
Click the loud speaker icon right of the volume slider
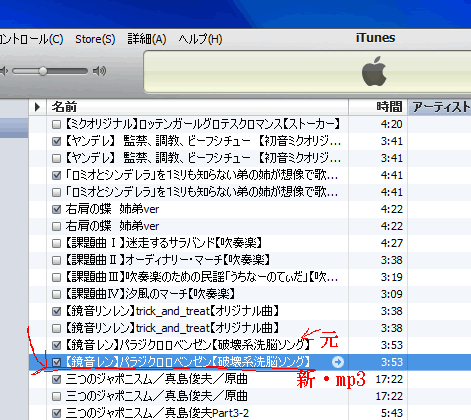tap(99, 71)
